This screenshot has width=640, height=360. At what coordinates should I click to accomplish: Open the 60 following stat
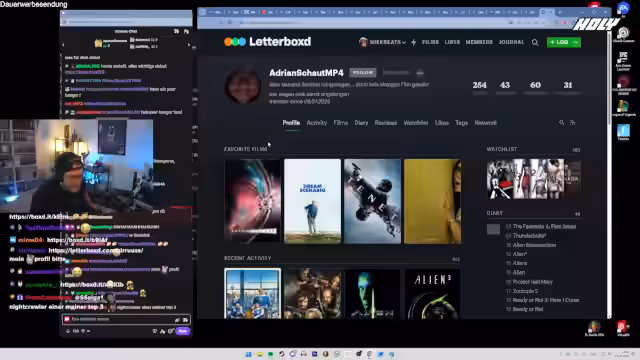coord(535,88)
